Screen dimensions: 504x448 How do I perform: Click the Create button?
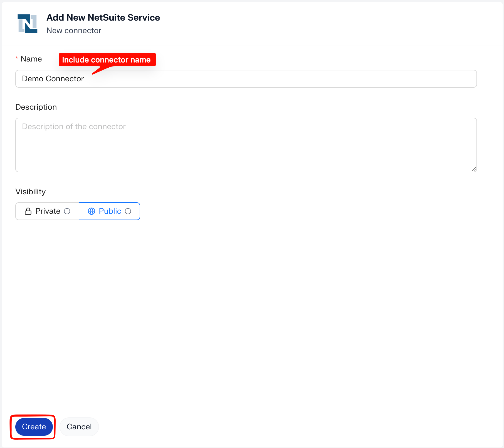[x=34, y=427]
